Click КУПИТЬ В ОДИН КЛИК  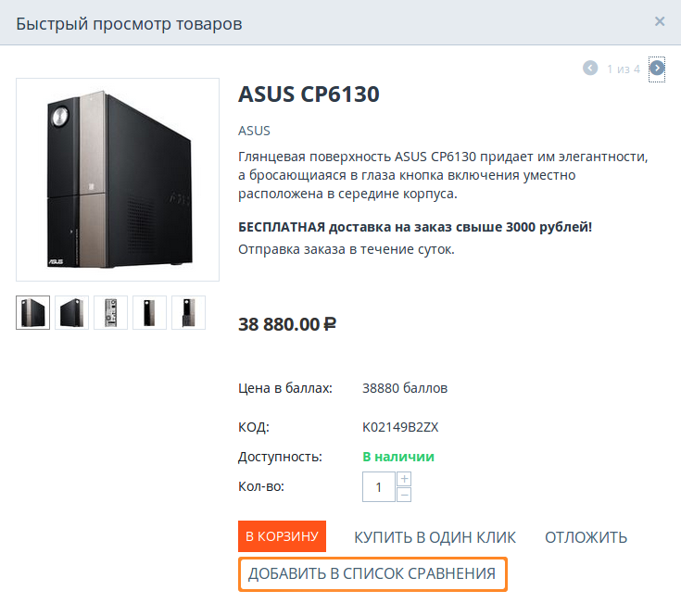point(435,537)
